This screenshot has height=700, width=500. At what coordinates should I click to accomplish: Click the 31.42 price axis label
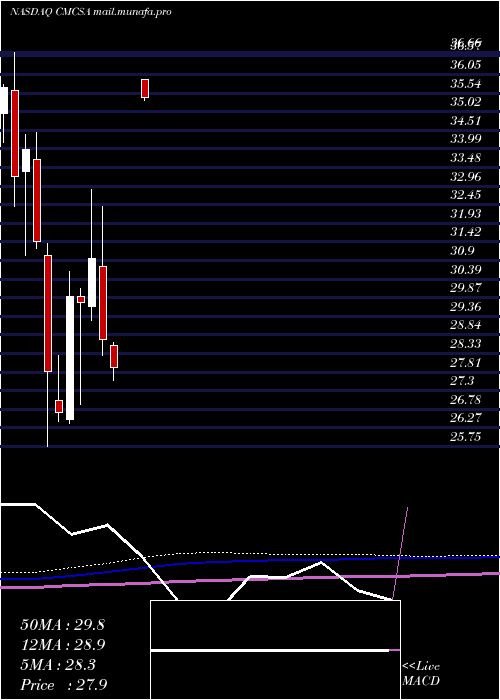[x=465, y=232]
